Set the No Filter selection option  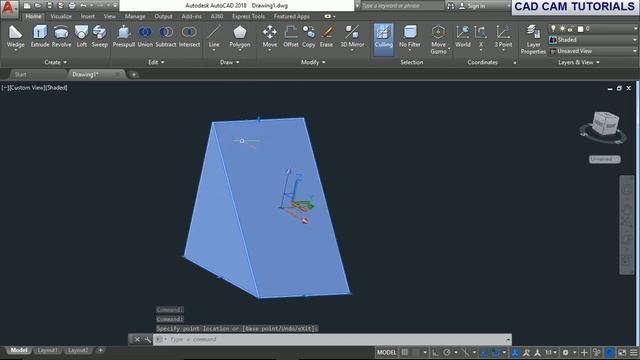pyautogui.click(x=409, y=37)
